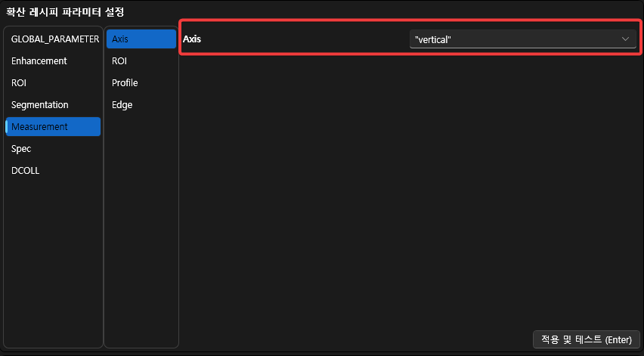The image size is (644, 356).
Task: Click the empty parameter area below Axis row
Action: 408,189
